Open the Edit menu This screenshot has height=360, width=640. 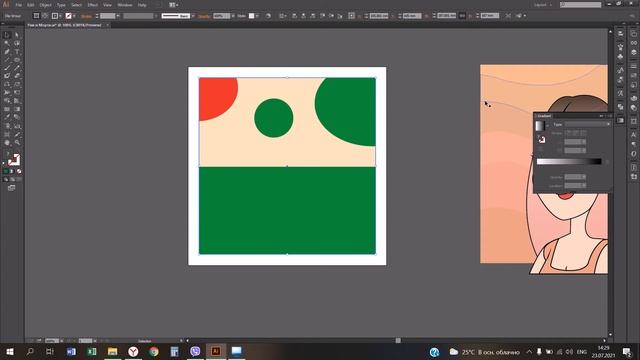[x=31, y=5]
